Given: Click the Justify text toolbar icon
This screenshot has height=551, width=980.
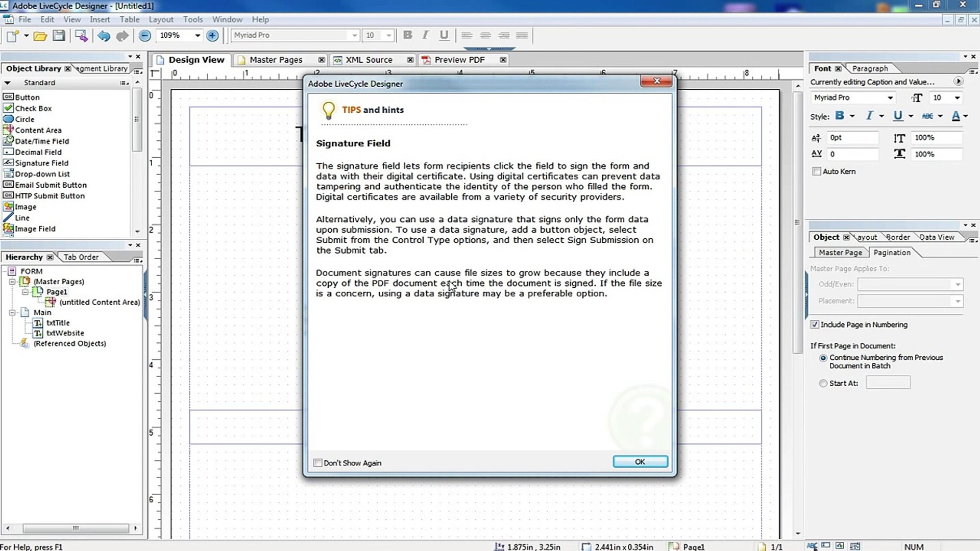Looking at the screenshot, I should coord(522,35).
